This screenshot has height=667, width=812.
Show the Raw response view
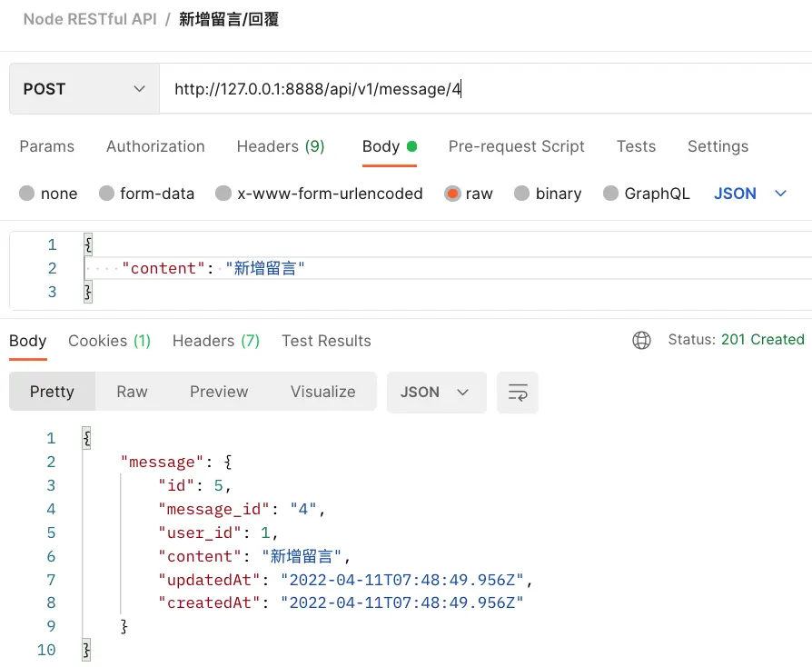(132, 393)
